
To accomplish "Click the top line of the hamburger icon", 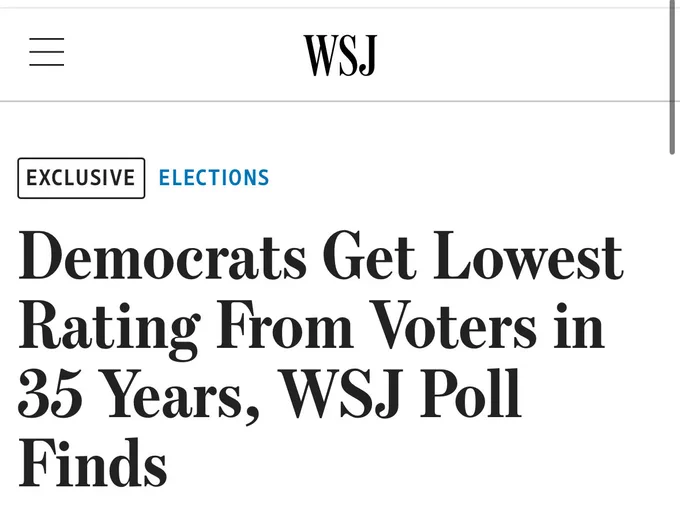I will click(x=46, y=40).
